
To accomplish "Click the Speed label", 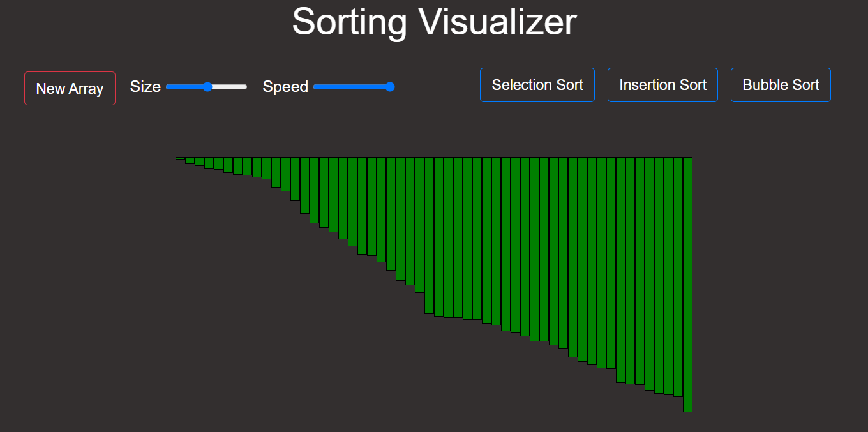I will pos(285,87).
